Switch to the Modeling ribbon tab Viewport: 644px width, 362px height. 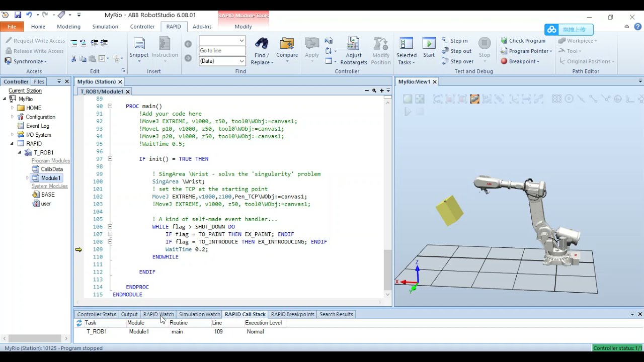coord(69,27)
